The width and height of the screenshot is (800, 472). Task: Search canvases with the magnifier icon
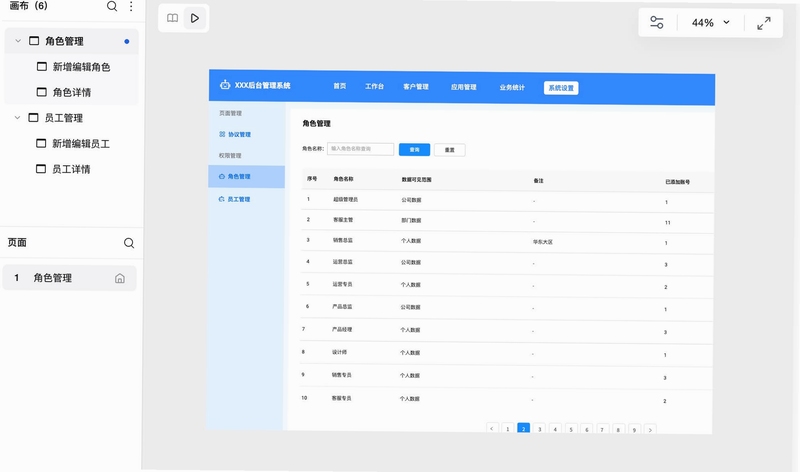tap(112, 6)
